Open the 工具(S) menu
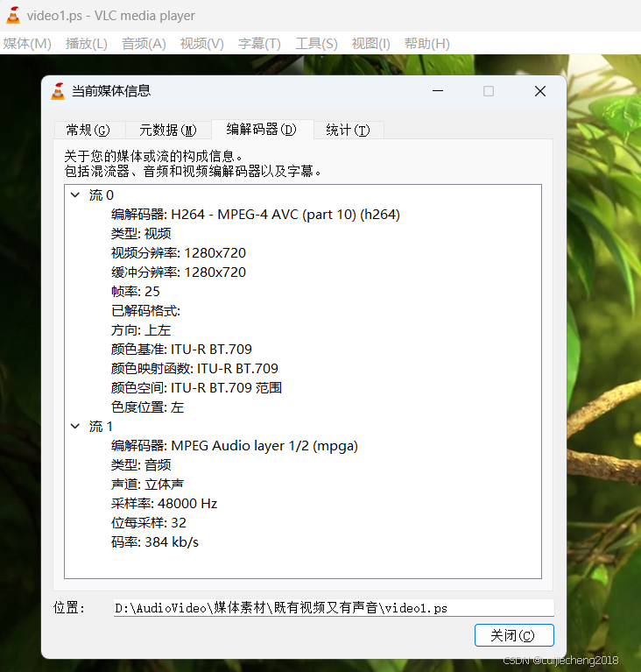 pos(316,44)
